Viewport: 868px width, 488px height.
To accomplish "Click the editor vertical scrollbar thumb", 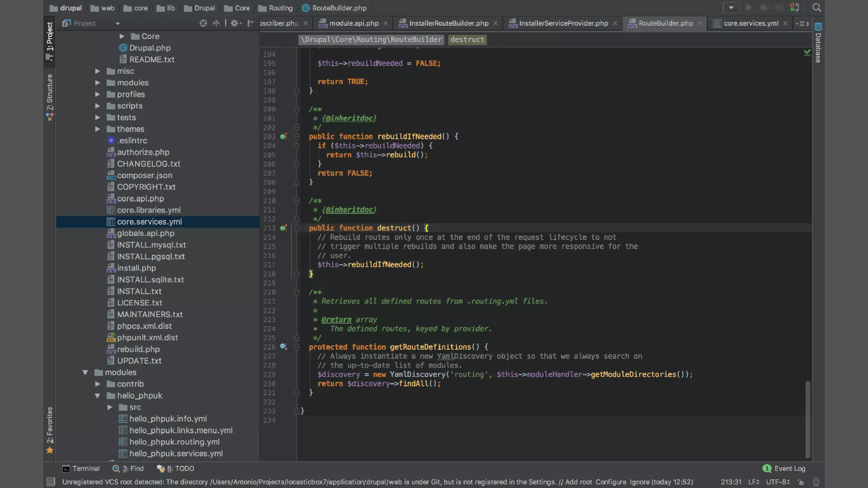I will (x=808, y=419).
